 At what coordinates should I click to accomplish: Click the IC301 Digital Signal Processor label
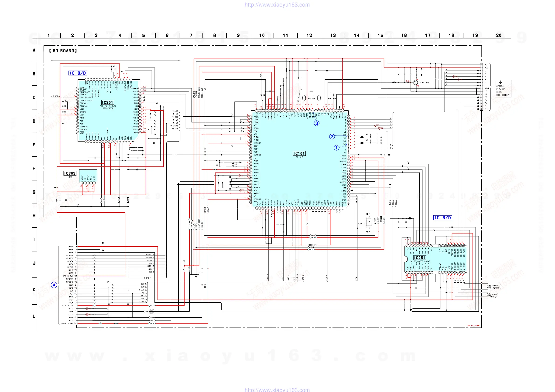tap(108, 102)
